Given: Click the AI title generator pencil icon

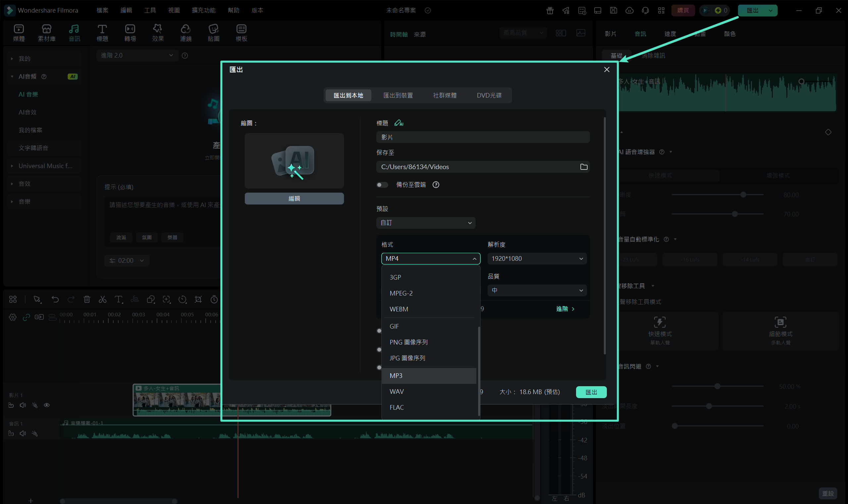Looking at the screenshot, I should tap(398, 123).
